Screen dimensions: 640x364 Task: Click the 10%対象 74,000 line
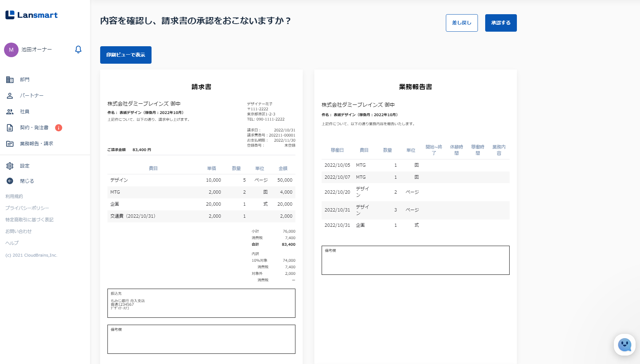point(274,261)
